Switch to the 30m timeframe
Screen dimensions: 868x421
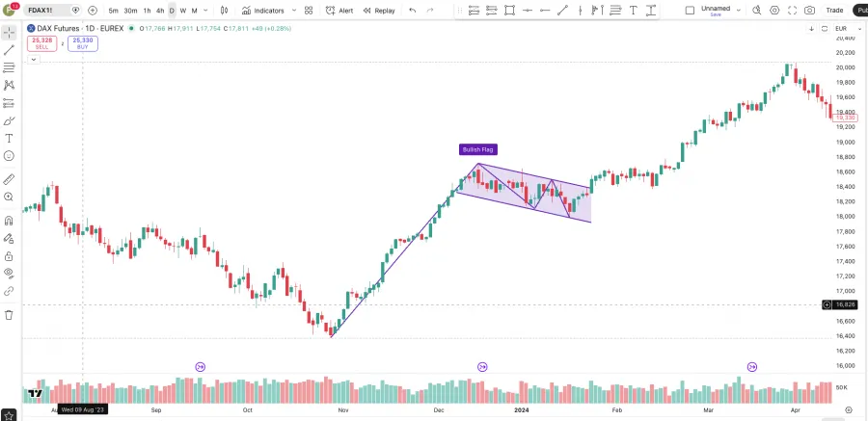pyautogui.click(x=130, y=11)
